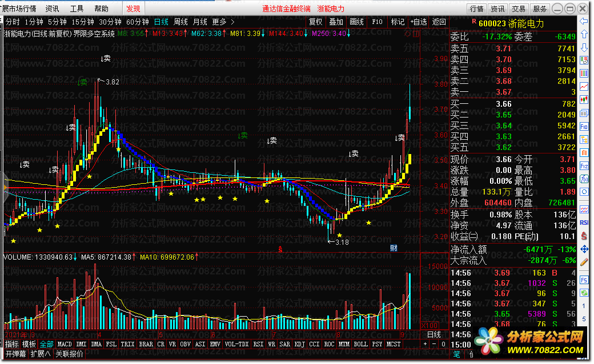The height and width of the screenshot is (364, 594).
Task: Switch to 5分钟 timeframe
Action: tap(57, 22)
